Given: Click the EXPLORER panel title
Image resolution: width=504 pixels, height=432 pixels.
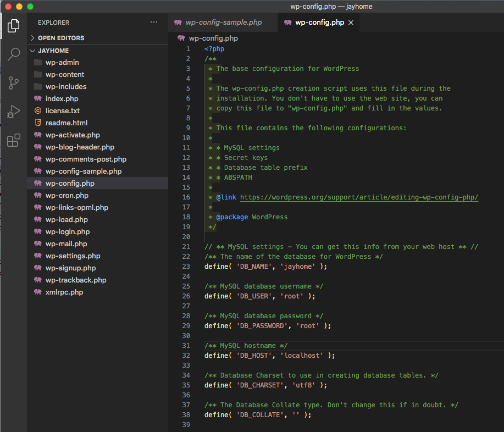Looking at the screenshot, I should pos(53,23).
